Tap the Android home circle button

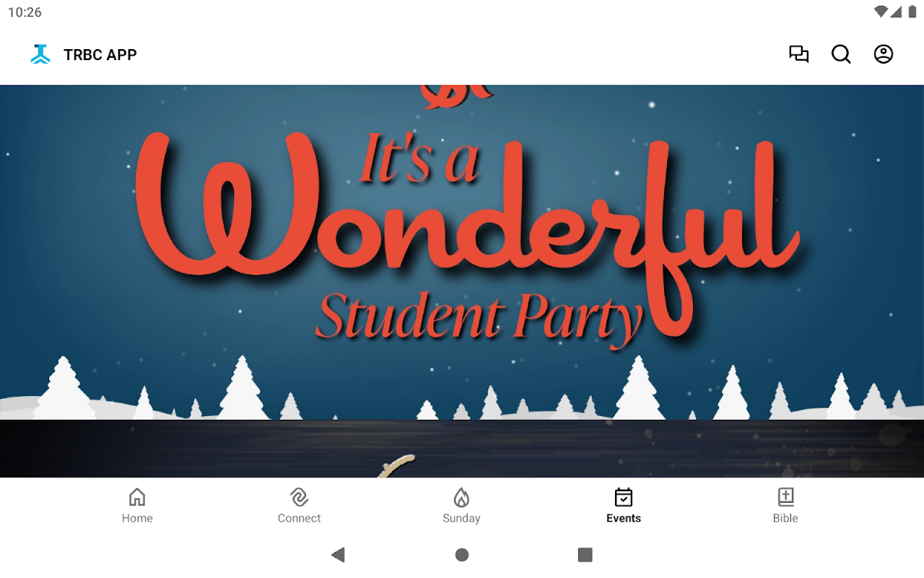462,555
